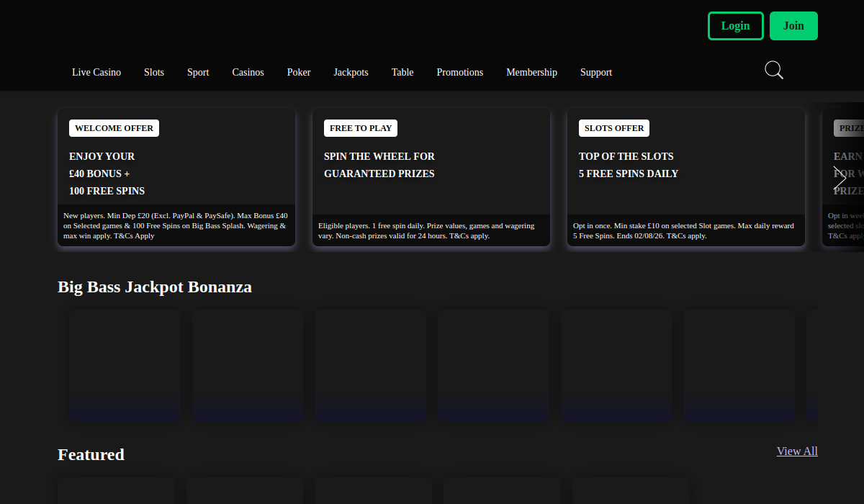The height and width of the screenshot is (504, 864).
Task: Click the View All link beside Featured
Action: coord(797,451)
